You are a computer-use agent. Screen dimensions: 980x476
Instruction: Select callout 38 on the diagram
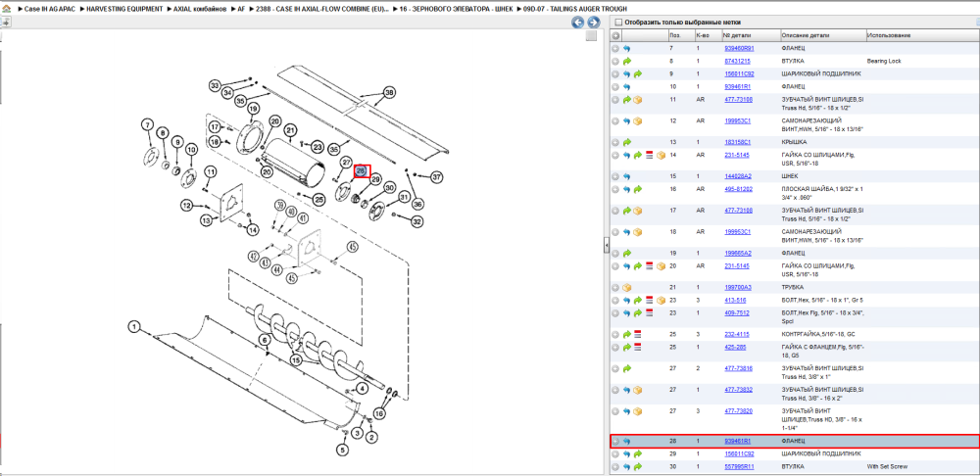pyautogui.click(x=389, y=93)
